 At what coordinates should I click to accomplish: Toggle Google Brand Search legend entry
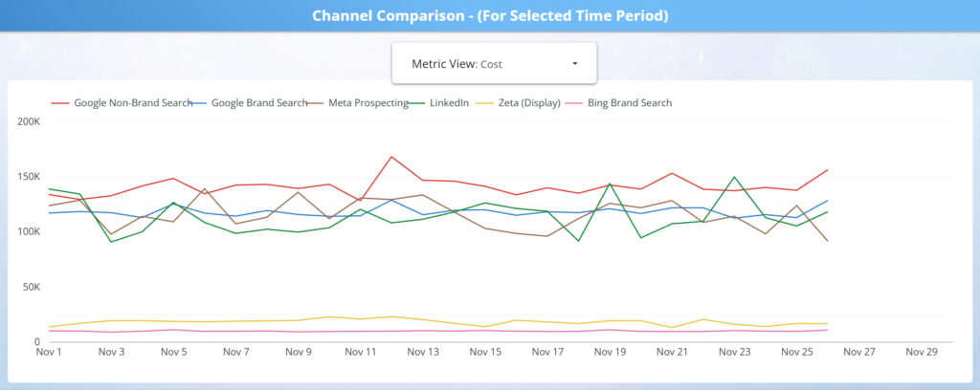click(x=258, y=102)
